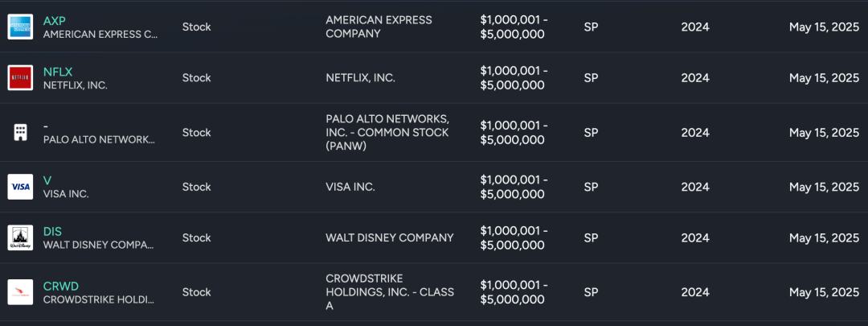Click the Netflix logo icon
This screenshot has height=326, width=868.
pos(20,78)
